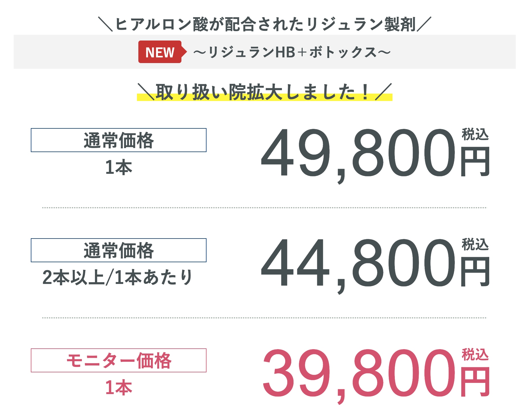Click the dotted divider below 44,800円
The image size is (530, 420).
[x=264, y=318]
